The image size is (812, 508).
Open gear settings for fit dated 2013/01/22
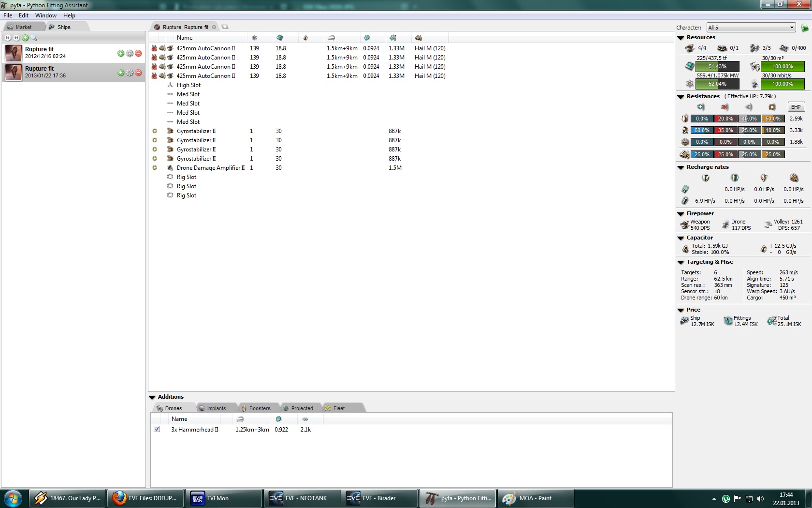click(x=130, y=73)
